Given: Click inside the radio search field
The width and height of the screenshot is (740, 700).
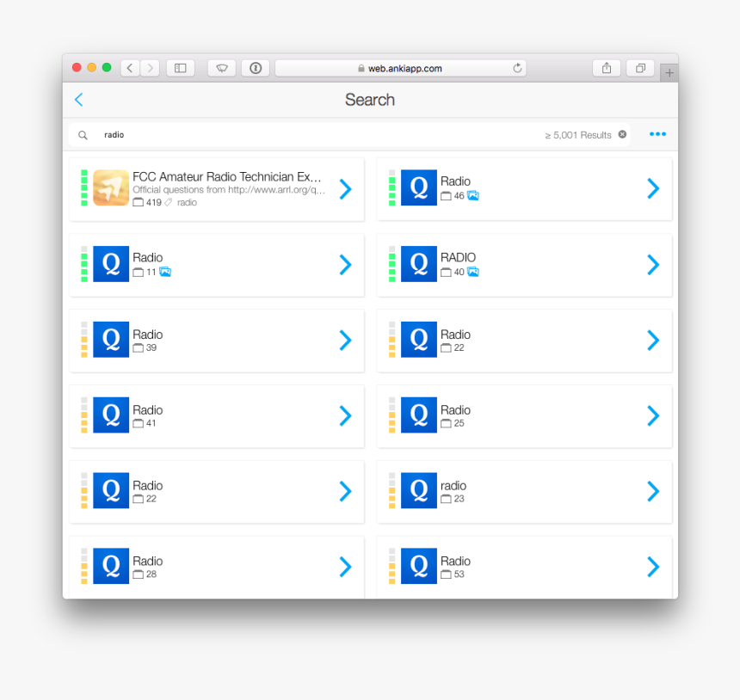Looking at the screenshot, I should 258,134.
